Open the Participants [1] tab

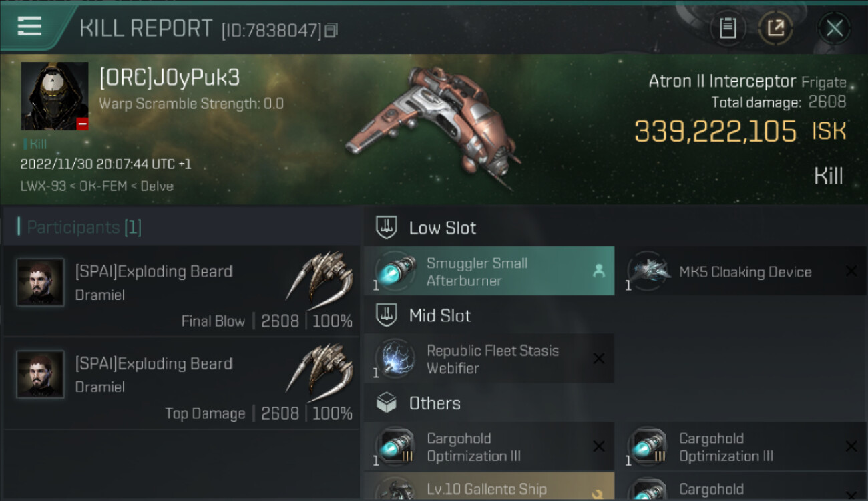[x=84, y=227]
